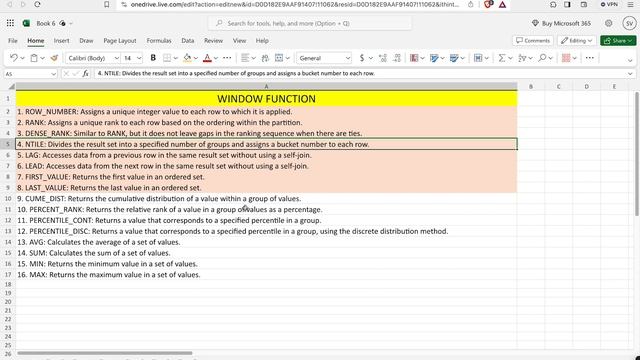Screen dimensions: 640x360
Task: Open Conditional Formatting icon
Action: point(414,58)
